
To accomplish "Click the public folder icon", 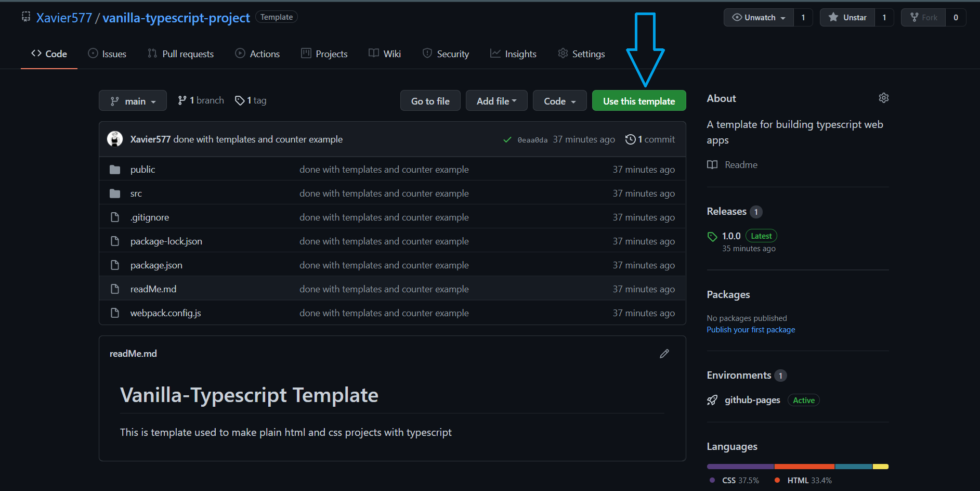I will coord(115,170).
